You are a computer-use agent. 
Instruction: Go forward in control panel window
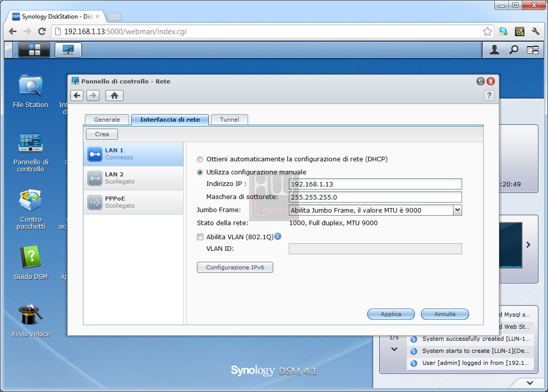(x=93, y=95)
